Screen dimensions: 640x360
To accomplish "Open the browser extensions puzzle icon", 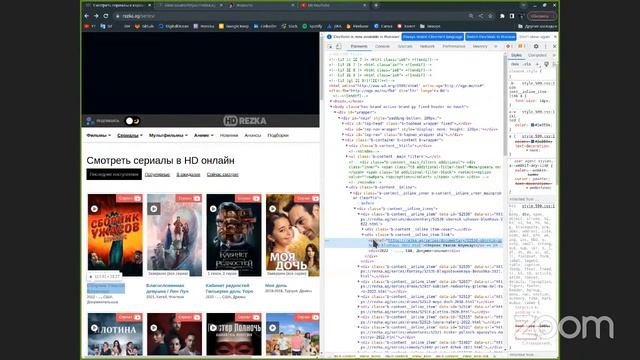I will click(x=502, y=16).
